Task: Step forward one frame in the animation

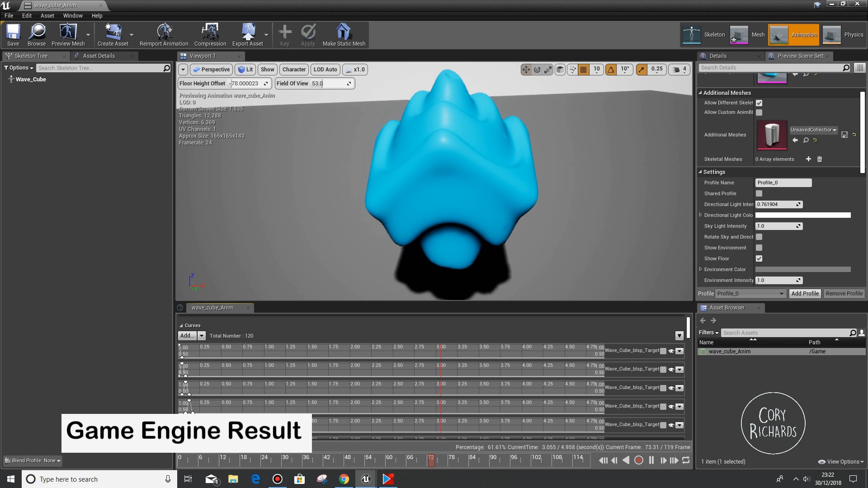Action: point(663,460)
